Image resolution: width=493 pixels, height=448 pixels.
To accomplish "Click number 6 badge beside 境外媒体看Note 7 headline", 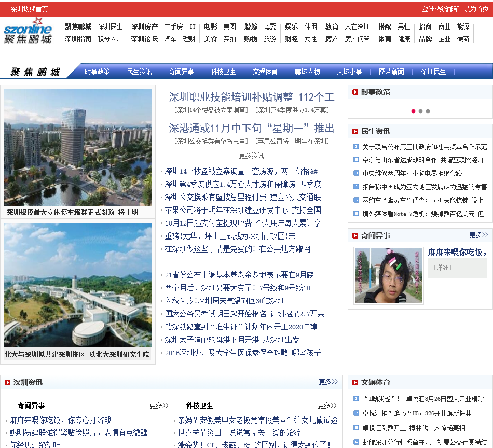I will [356, 213].
